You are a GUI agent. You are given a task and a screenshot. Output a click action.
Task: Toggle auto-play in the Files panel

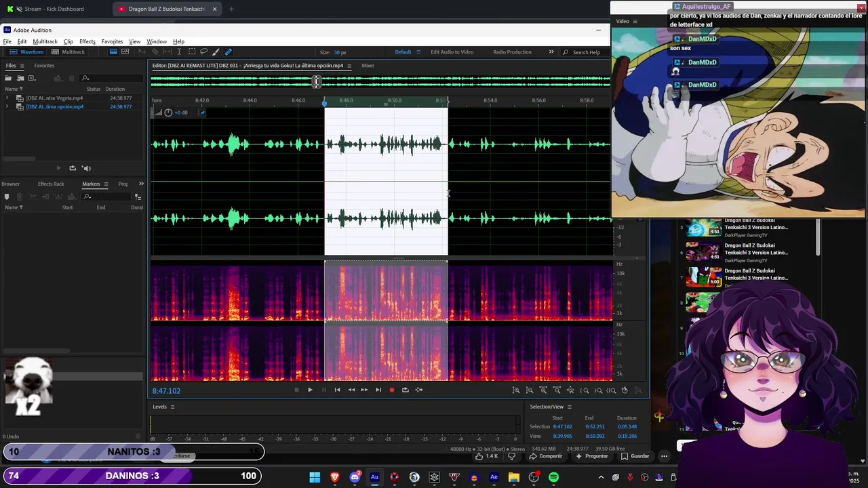(86, 168)
